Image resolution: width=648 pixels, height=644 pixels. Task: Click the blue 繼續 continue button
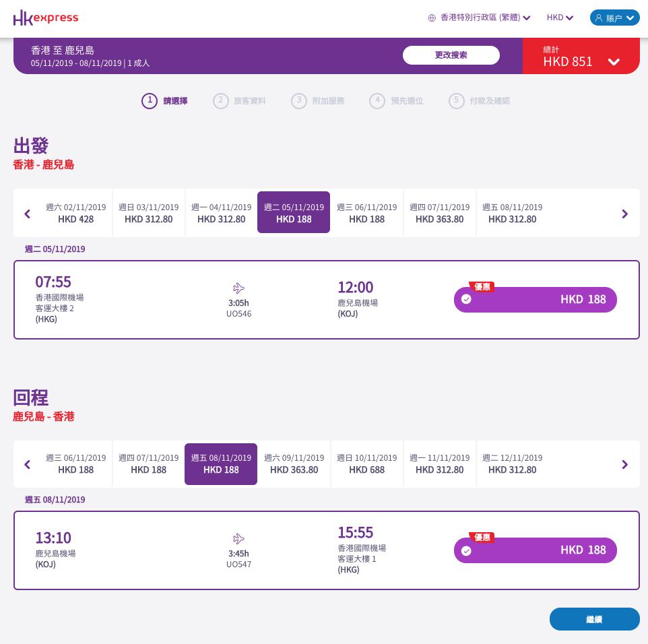(x=594, y=619)
